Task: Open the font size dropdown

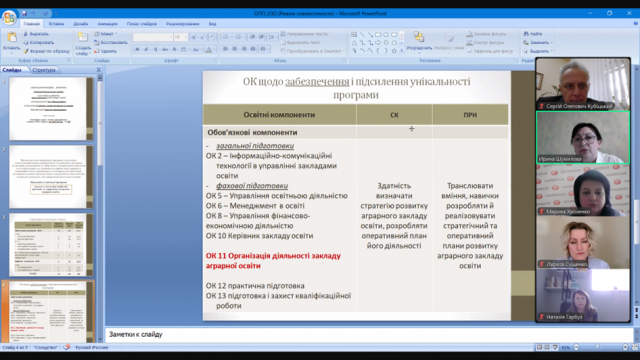Action: 180,37
